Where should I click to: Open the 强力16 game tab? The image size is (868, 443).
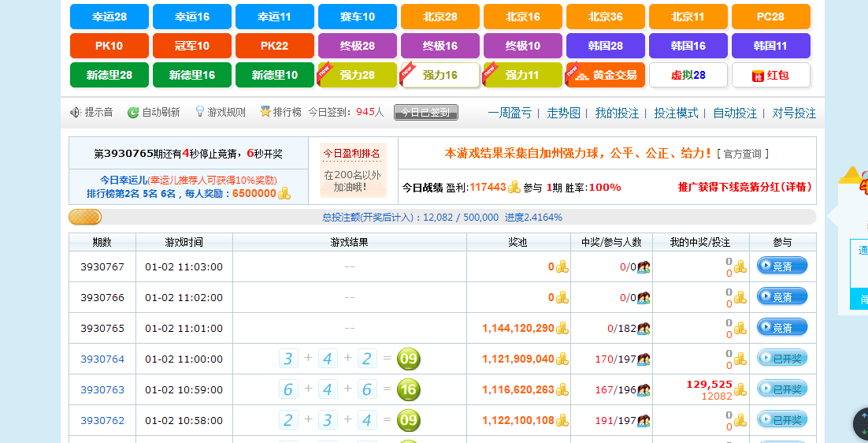pyautogui.click(x=440, y=76)
